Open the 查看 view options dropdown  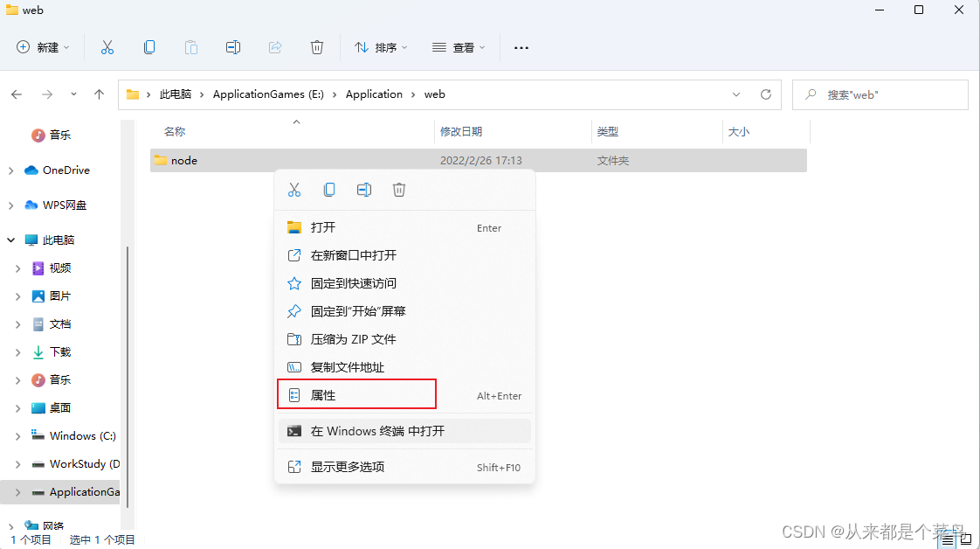click(459, 47)
